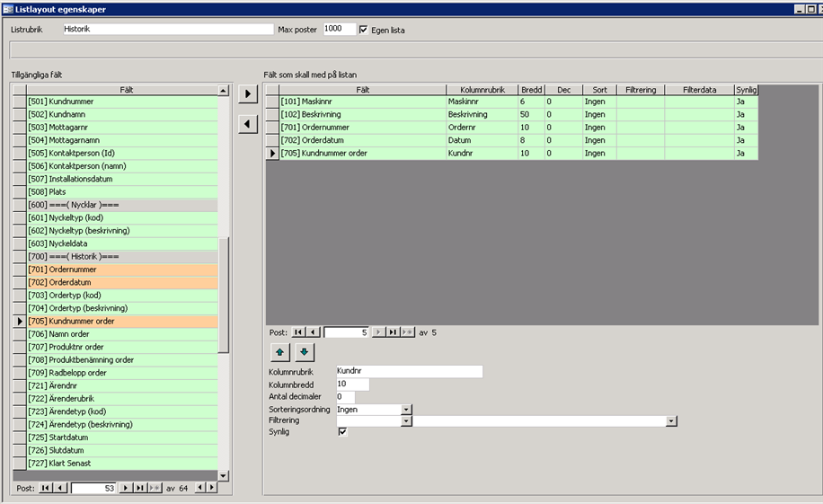823x504 pixels.
Task: Click the Max poster input field
Action: point(339,30)
